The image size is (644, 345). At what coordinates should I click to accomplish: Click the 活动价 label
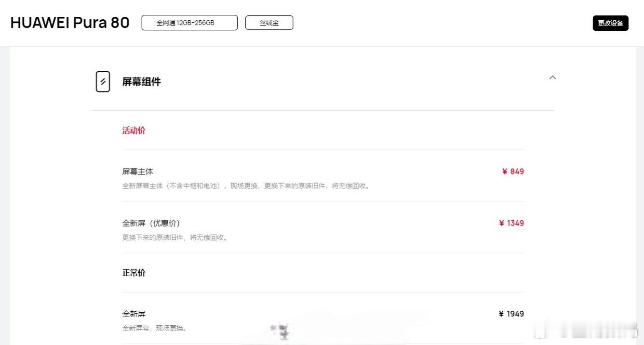click(x=134, y=131)
